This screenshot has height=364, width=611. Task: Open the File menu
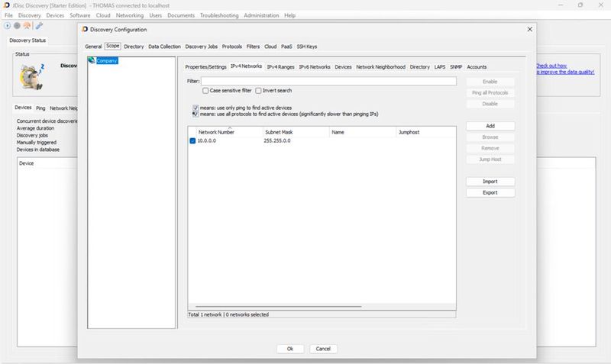(8, 15)
